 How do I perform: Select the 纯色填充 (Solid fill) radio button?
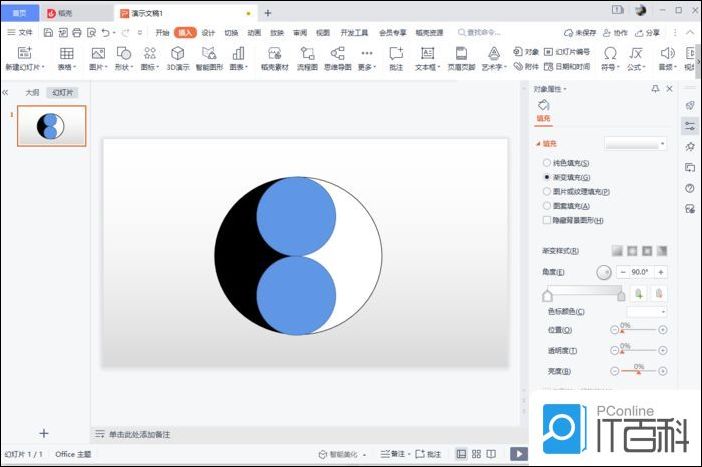(547, 163)
